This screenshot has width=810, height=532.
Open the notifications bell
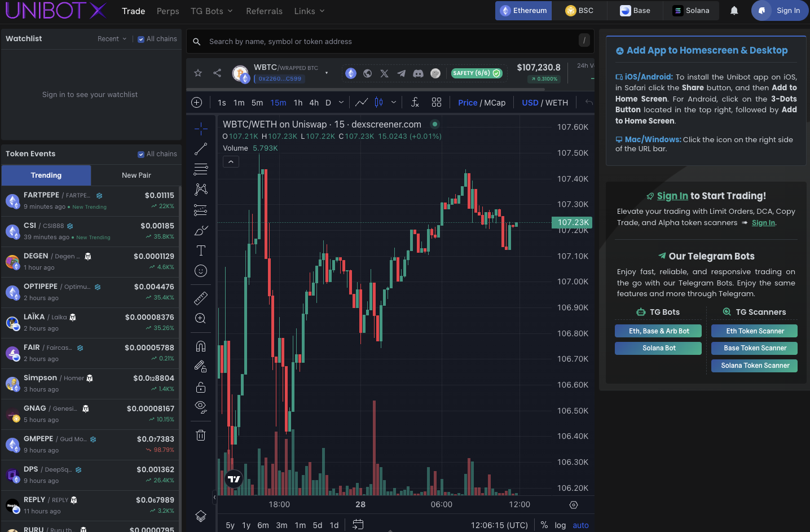pos(734,11)
